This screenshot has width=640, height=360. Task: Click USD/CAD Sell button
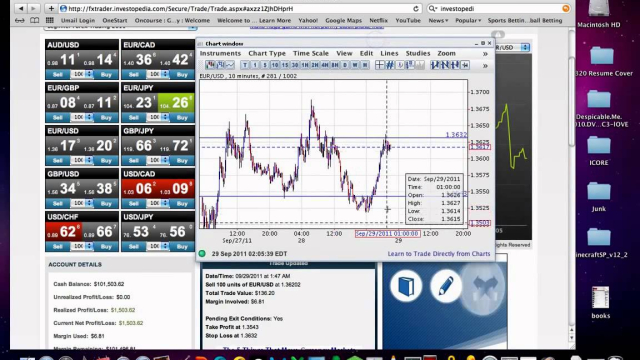point(133,203)
